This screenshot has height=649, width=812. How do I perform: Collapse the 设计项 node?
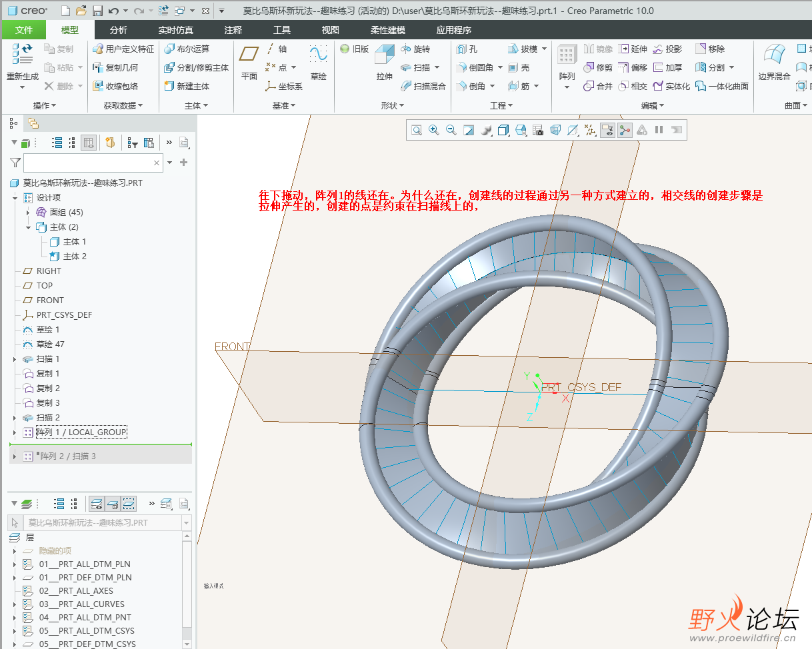coord(15,198)
